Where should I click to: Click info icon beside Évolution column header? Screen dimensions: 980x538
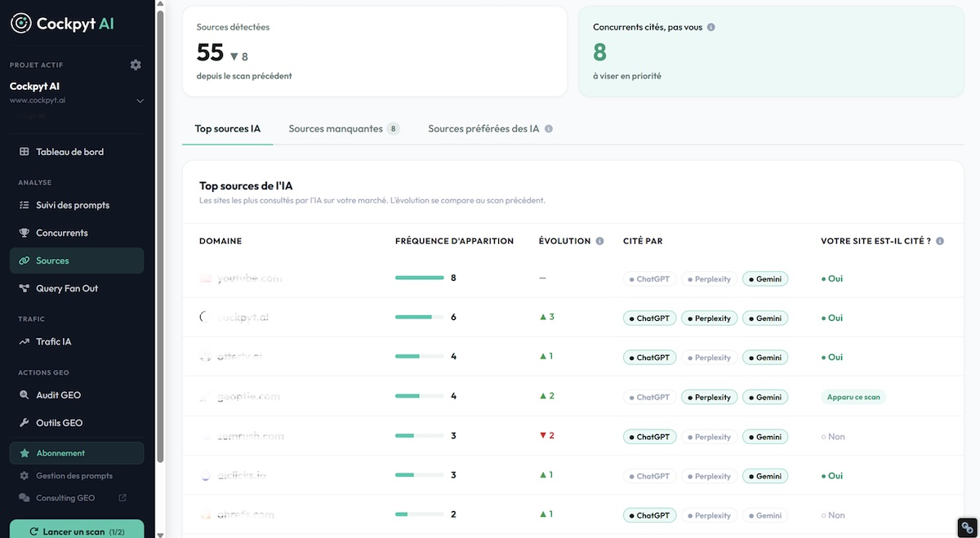(599, 241)
